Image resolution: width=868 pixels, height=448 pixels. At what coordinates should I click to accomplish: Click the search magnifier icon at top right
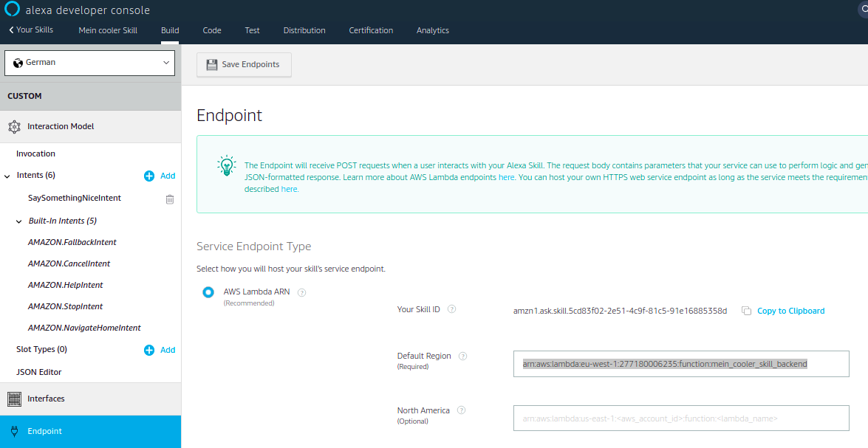click(x=863, y=10)
